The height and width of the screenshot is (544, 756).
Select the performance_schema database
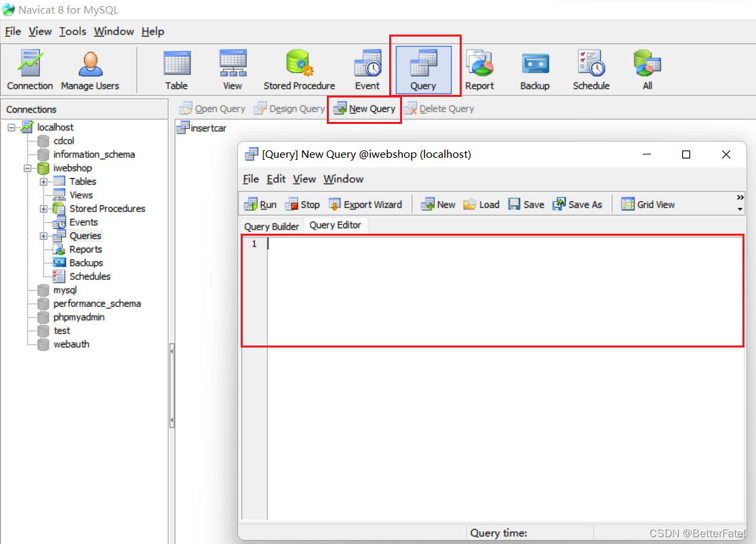pyautogui.click(x=89, y=304)
